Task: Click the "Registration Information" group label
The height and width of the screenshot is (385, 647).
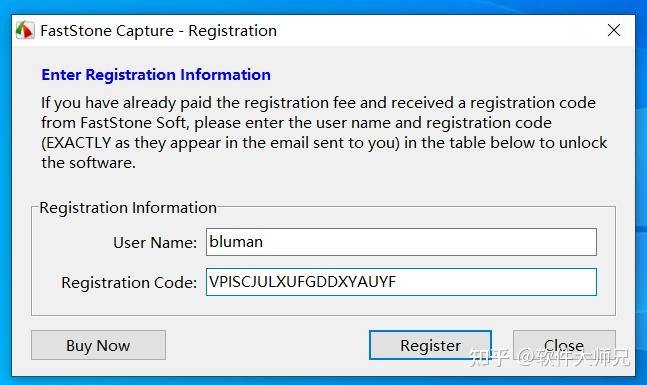Action: [128, 208]
